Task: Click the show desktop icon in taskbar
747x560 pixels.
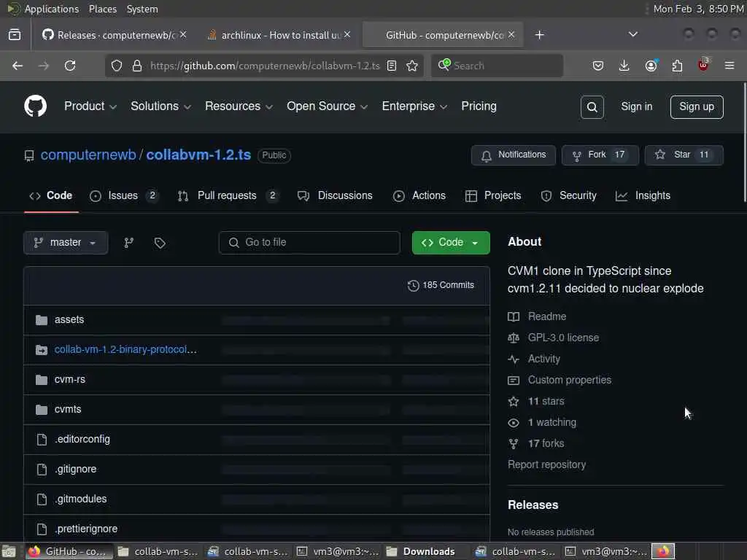Action: tap(9, 551)
